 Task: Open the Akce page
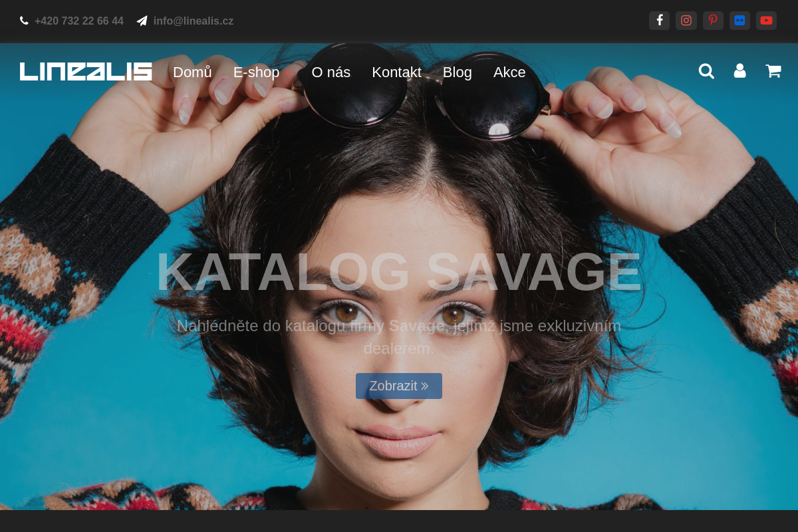[509, 72]
